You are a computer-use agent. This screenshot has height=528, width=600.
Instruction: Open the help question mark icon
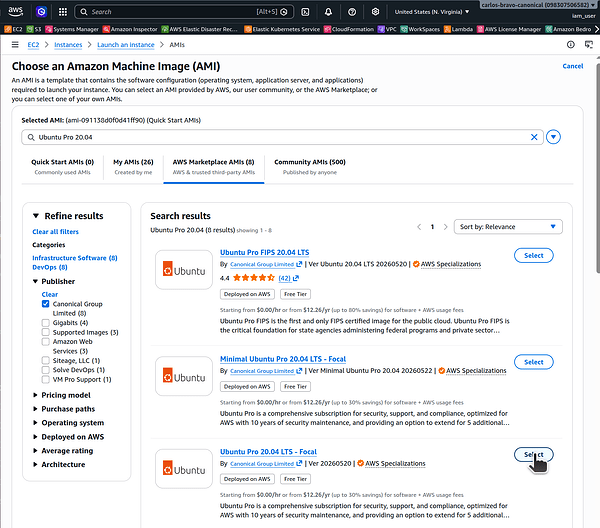(x=352, y=12)
